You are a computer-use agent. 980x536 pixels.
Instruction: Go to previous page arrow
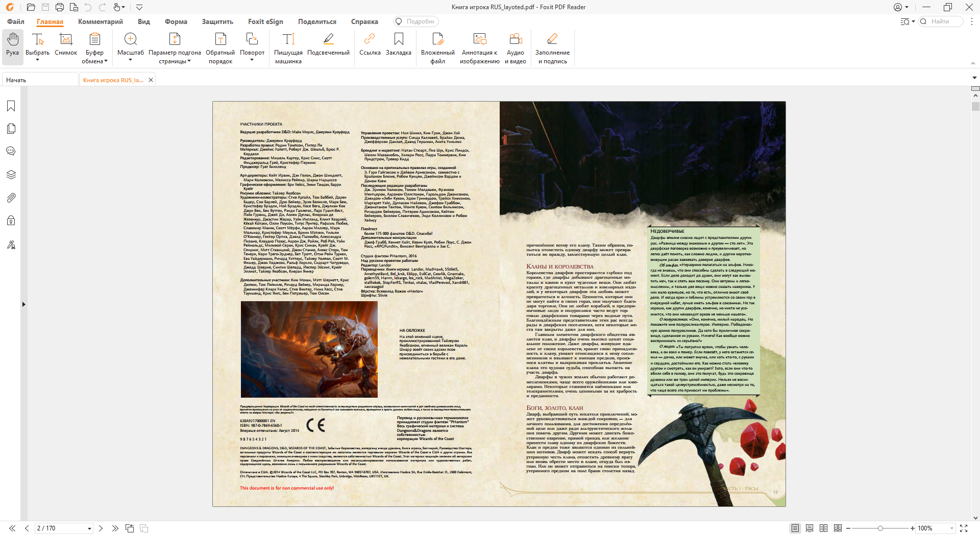point(27,528)
